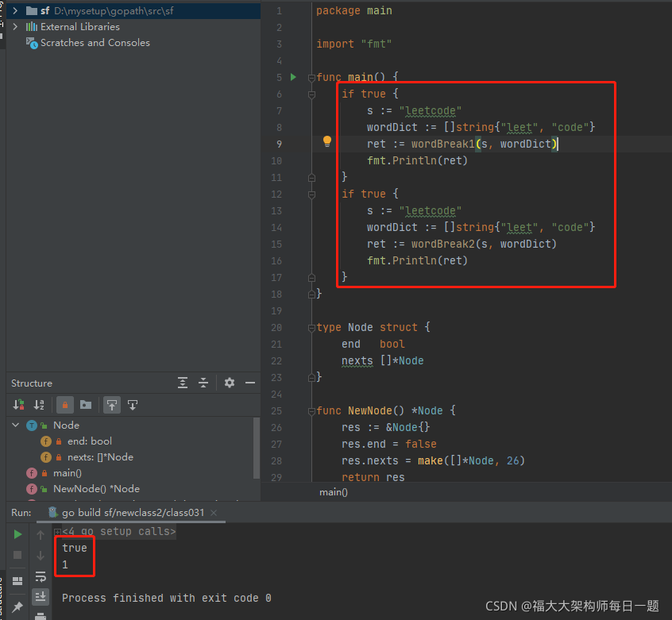
Task: Click wordBreak1 call on line 9
Action: pos(442,144)
